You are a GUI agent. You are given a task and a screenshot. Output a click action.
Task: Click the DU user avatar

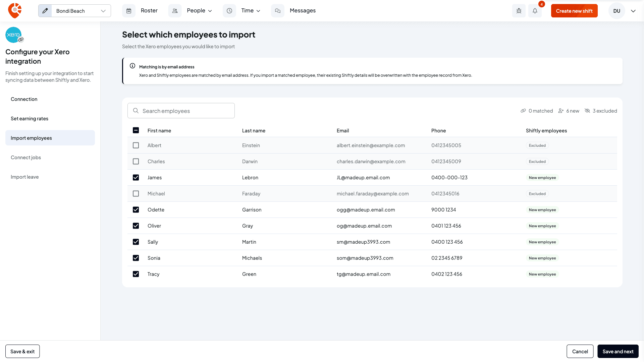(617, 11)
